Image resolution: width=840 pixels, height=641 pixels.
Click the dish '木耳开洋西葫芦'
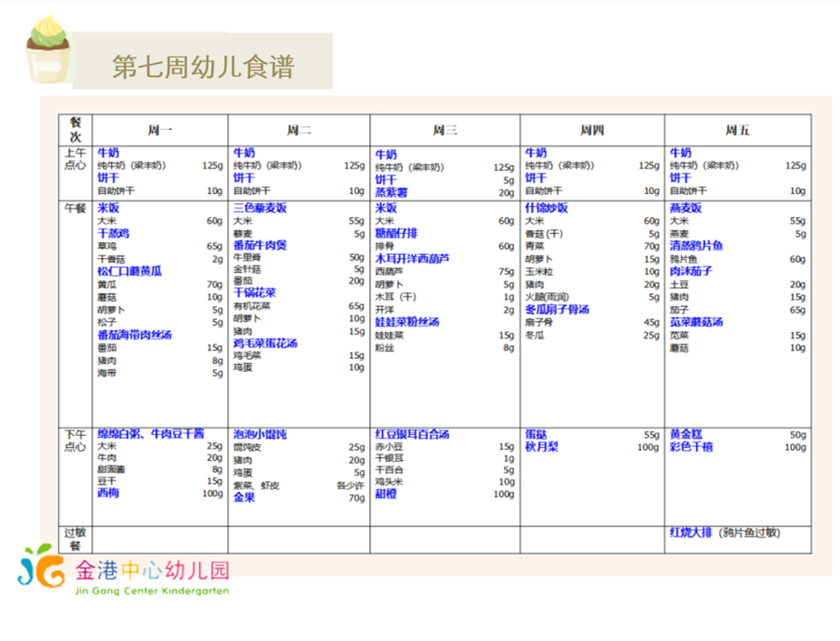412,258
